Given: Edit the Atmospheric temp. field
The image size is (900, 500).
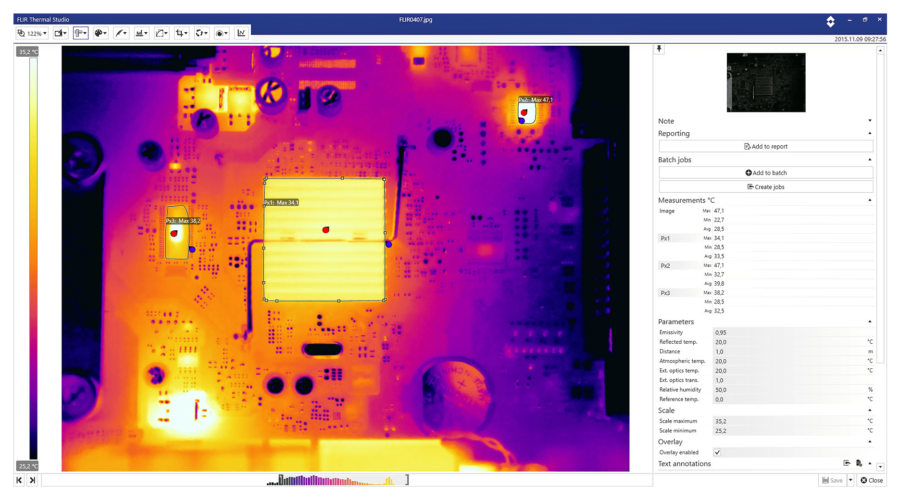Looking at the screenshot, I should pos(789,361).
